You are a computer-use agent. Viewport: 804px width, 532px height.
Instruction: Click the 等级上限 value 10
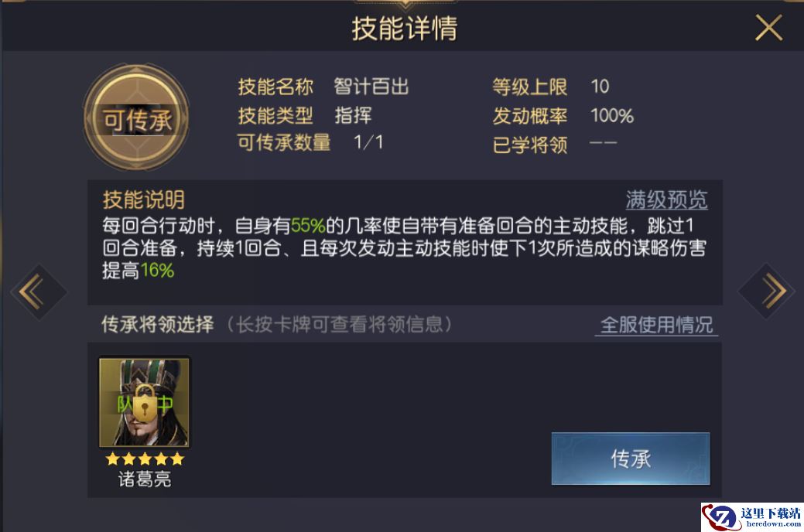(600, 87)
